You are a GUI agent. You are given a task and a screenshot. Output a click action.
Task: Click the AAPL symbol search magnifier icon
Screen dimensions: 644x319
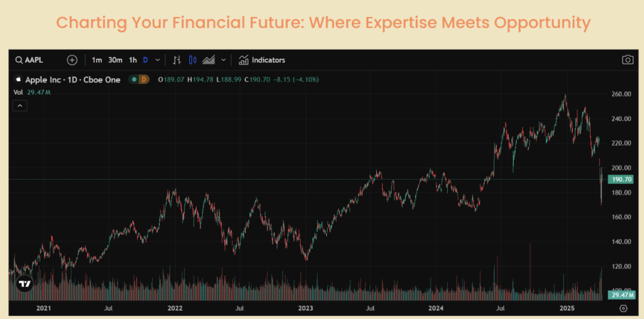click(x=19, y=60)
